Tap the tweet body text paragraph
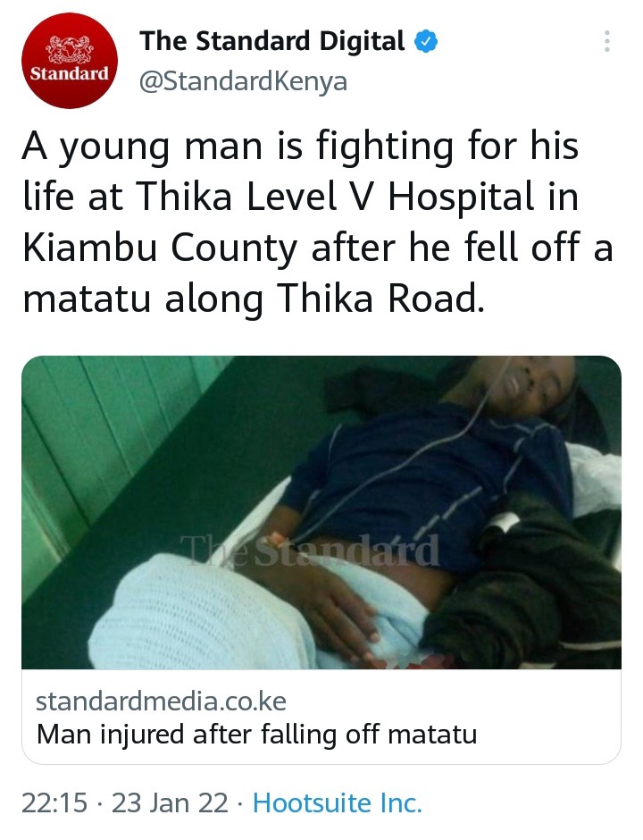The height and width of the screenshot is (840, 643). pyautogui.click(x=317, y=223)
